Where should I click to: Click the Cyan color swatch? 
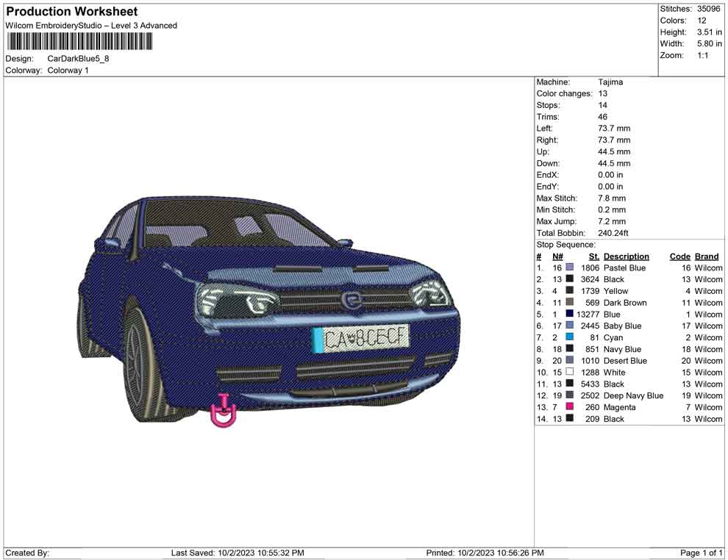pyautogui.click(x=569, y=337)
